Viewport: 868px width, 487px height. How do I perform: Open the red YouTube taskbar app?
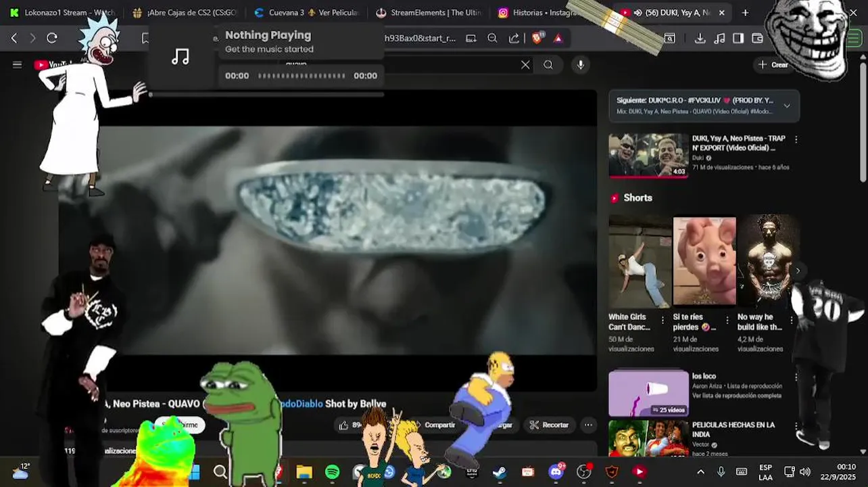tap(639, 472)
